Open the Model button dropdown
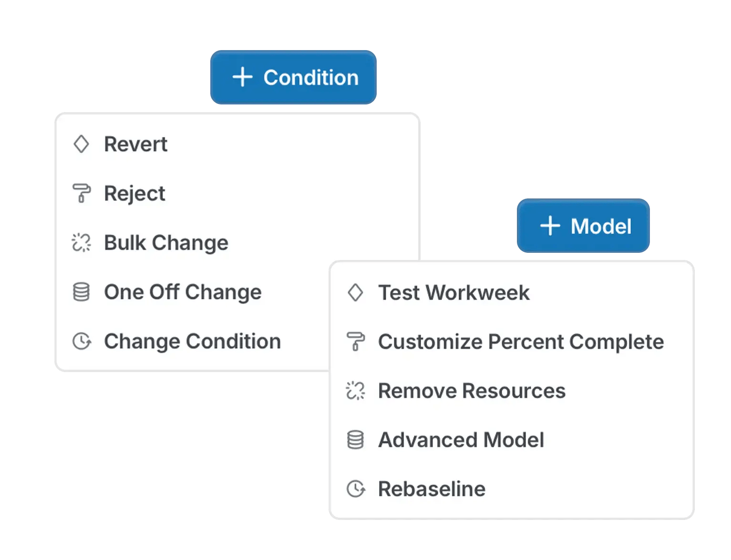The width and height of the screenshot is (731, 560). pos(583,226)
